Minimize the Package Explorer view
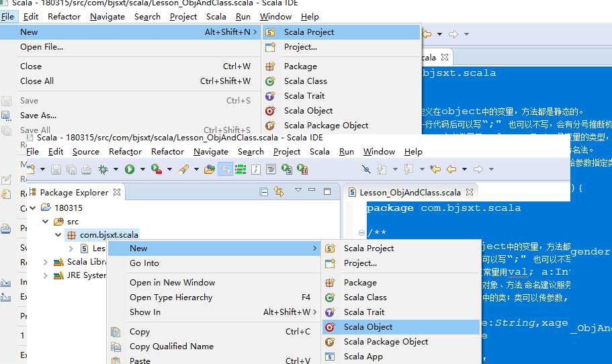The image size is (612, 364). (x=312, y=190)
